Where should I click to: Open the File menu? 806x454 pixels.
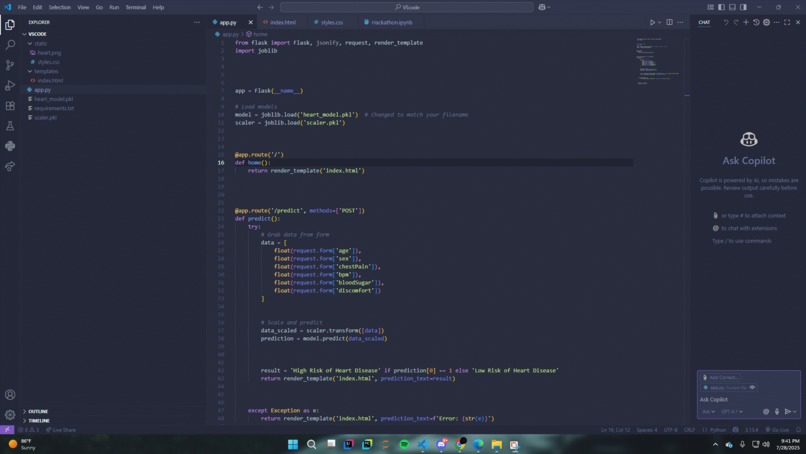22,7
